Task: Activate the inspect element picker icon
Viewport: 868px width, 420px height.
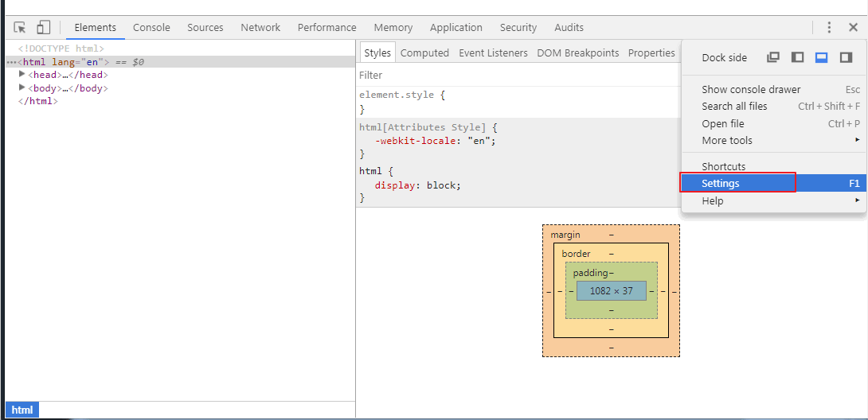Action: tap(20, 27)
